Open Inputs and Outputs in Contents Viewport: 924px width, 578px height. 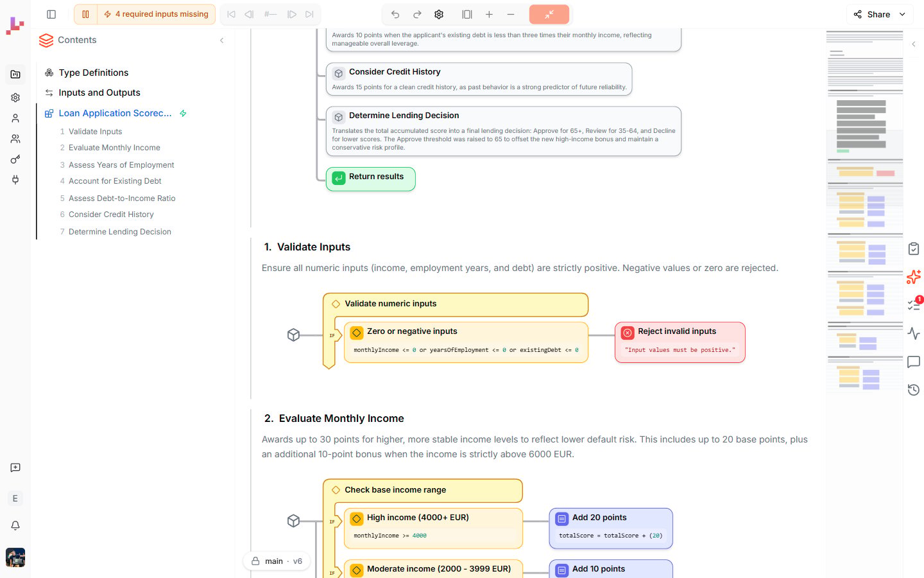tap(99, 92)
